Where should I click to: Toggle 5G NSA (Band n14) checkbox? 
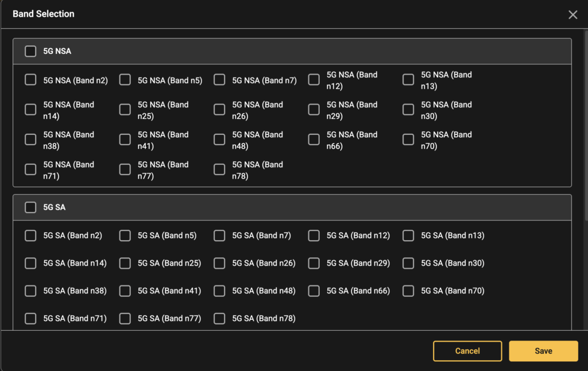pos(30,110)
